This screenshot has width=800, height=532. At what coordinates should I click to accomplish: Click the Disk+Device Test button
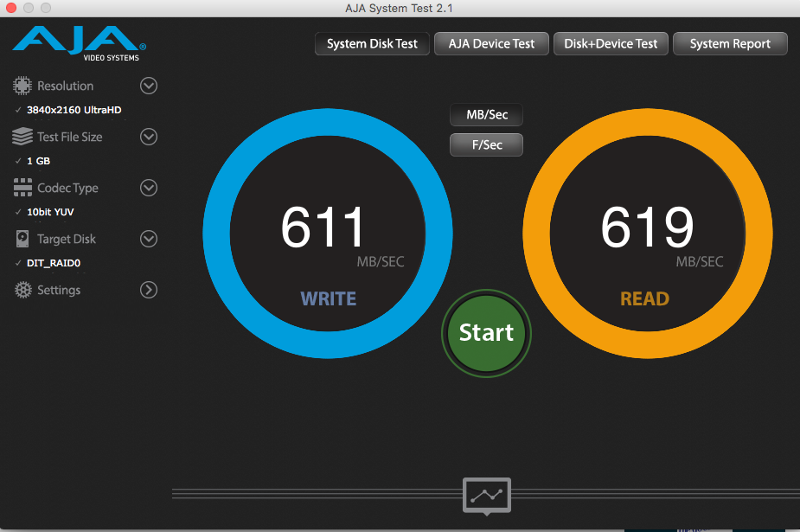[611, 43]
